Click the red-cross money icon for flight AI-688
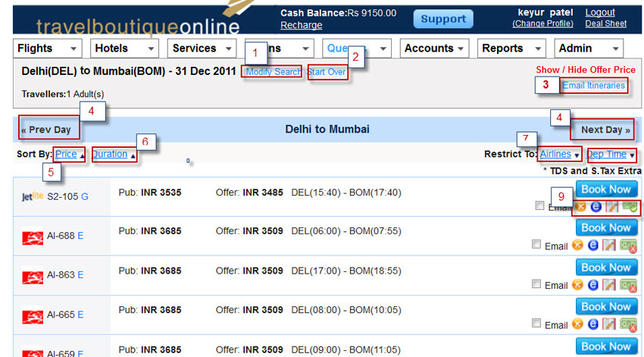 (628, 246)
